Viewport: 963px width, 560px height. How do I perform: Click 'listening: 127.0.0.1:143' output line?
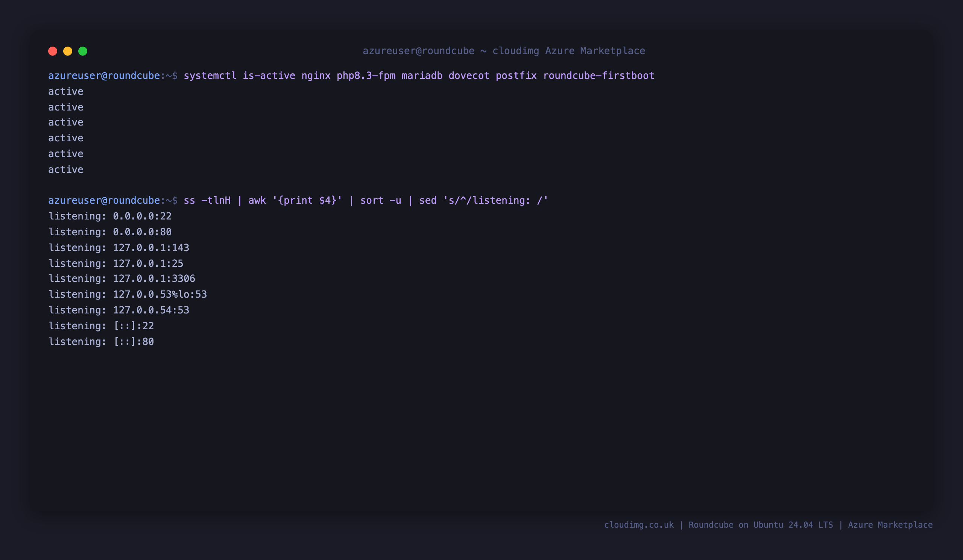pos(119,248)
